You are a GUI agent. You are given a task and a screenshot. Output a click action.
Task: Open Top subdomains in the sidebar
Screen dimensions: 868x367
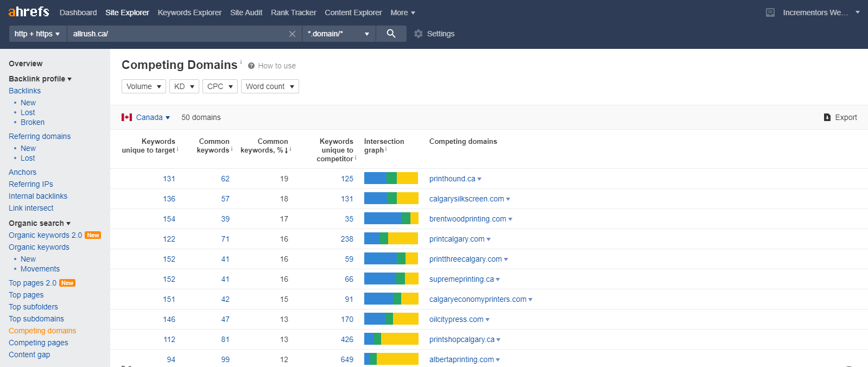36,319
